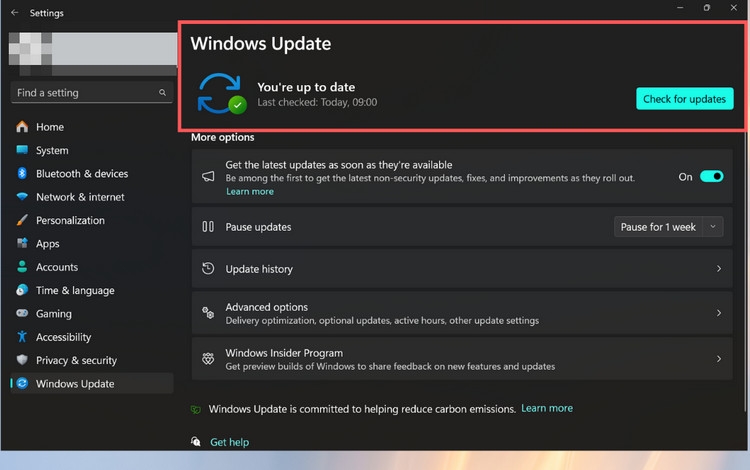Click the Find a setting search box
Screen dimensions: 750x470
click(92, 92)
